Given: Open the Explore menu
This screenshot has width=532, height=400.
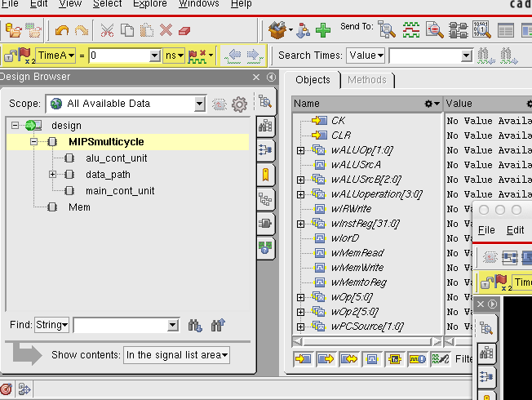Looking at the screenshot, I should 149,4.
